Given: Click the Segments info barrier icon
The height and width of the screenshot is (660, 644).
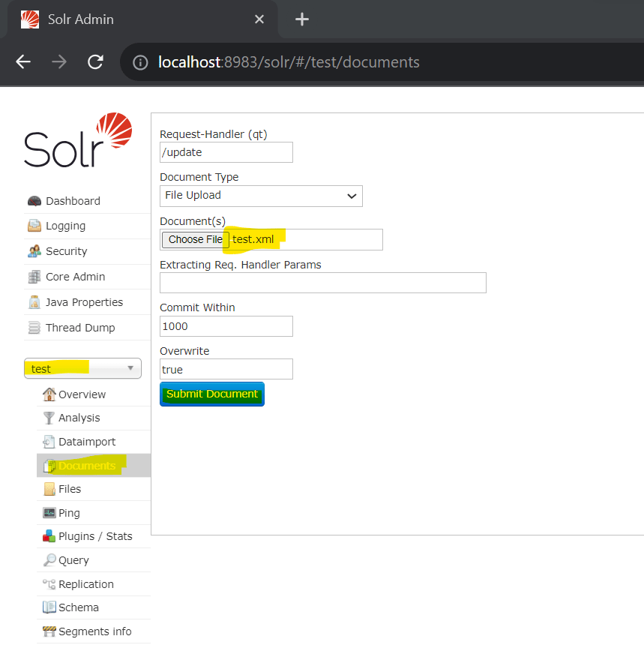Looking at the screenshot, I should [49, 631].
